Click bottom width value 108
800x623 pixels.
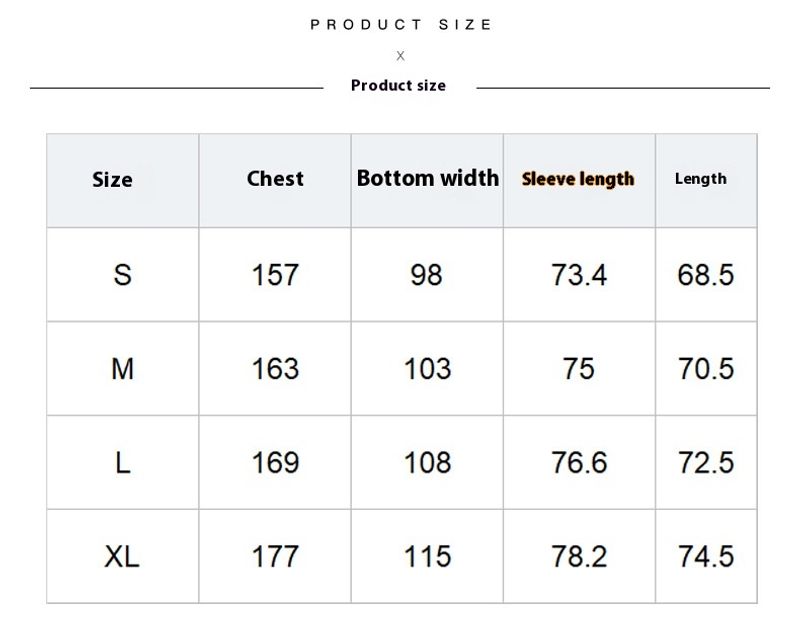(x=427, y=463)
